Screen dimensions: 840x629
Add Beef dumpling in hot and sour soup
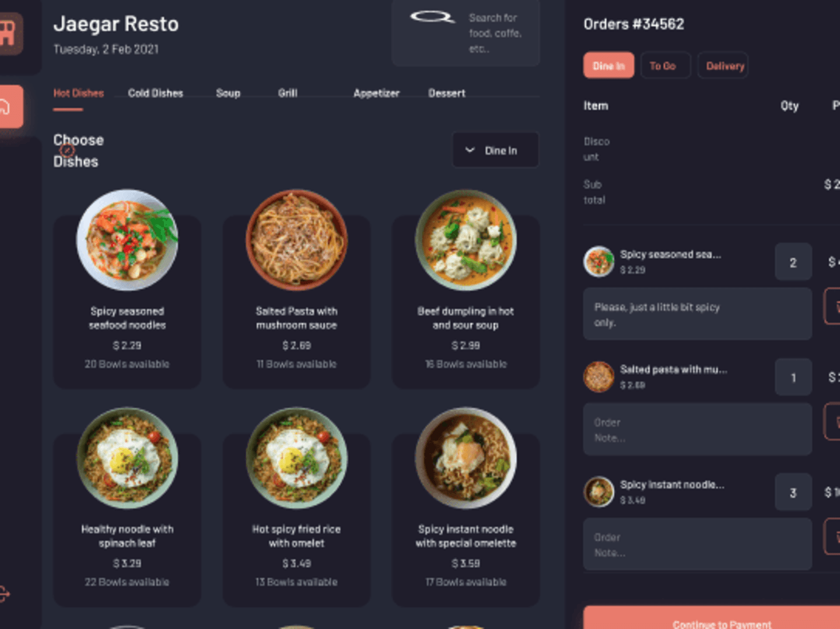click(x=466, y=290)
